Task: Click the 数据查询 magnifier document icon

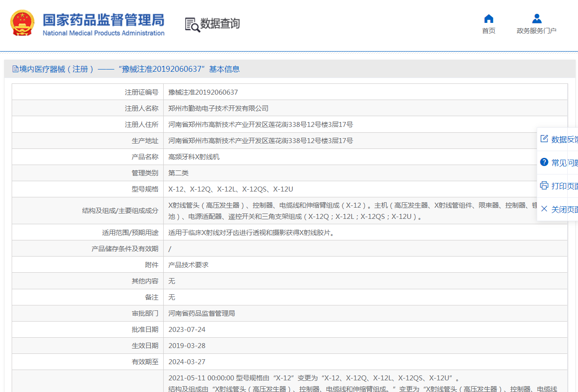Action: pyautogui.click(x=192, y=25)
